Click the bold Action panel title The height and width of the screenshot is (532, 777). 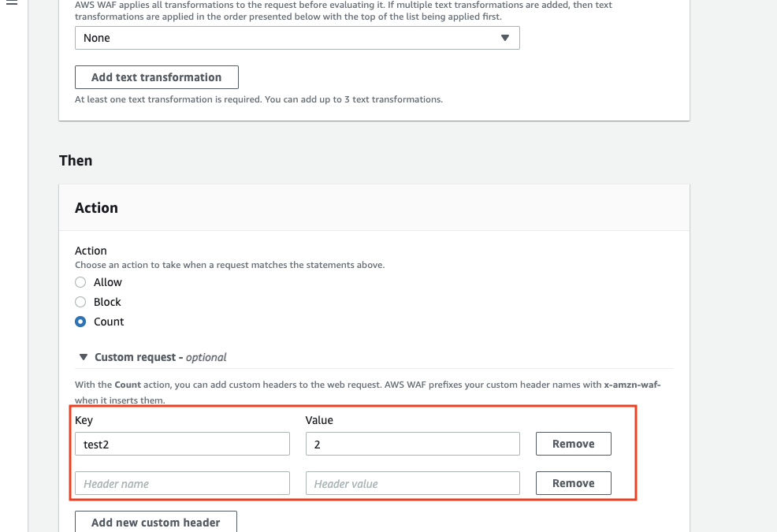click(97, 208)
